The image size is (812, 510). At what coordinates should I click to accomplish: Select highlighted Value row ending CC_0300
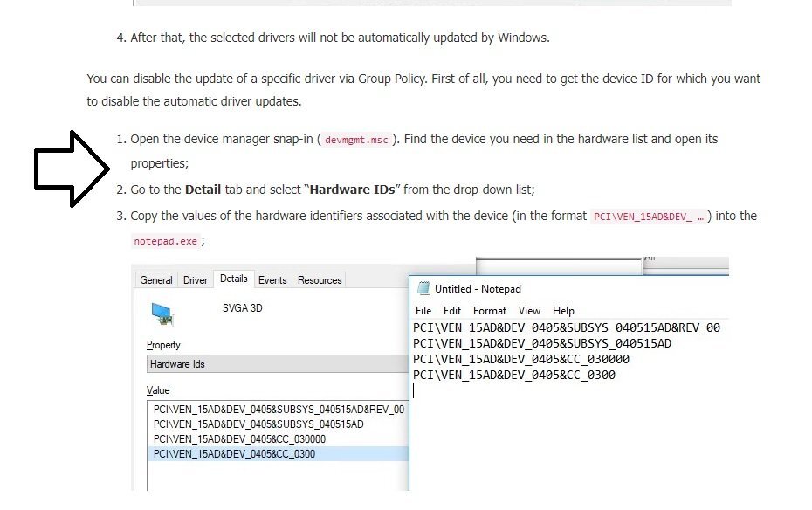click(x=279, y=454)
